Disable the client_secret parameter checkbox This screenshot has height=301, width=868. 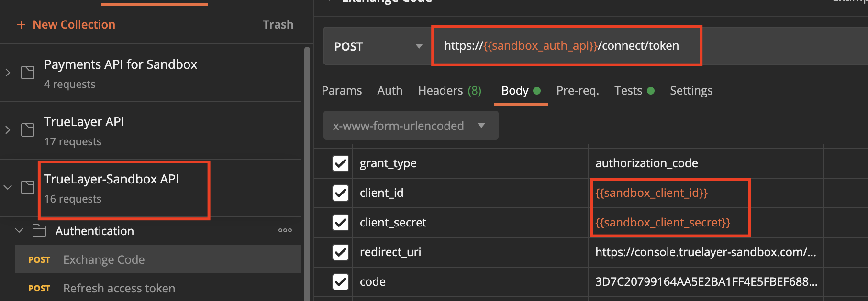(341, 223)
